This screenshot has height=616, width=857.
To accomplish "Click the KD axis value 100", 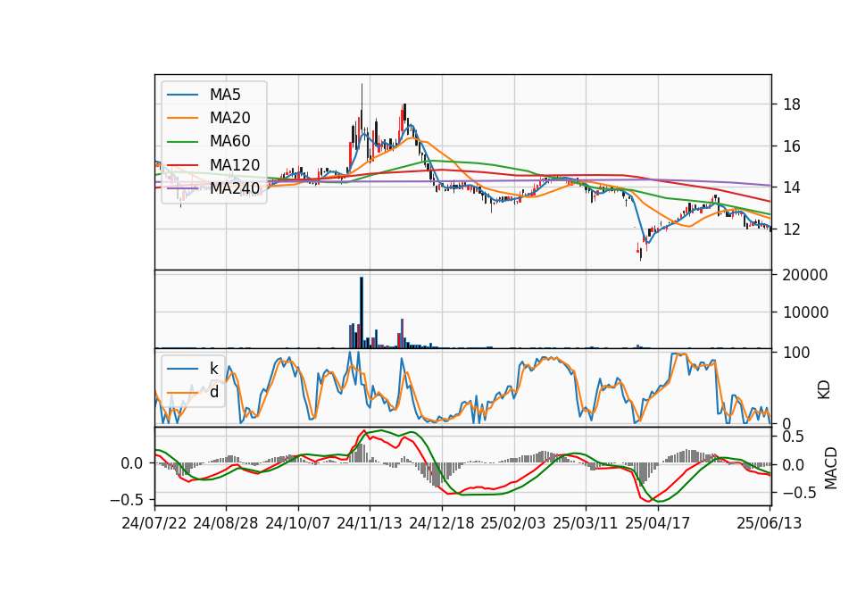I will 796,353.
